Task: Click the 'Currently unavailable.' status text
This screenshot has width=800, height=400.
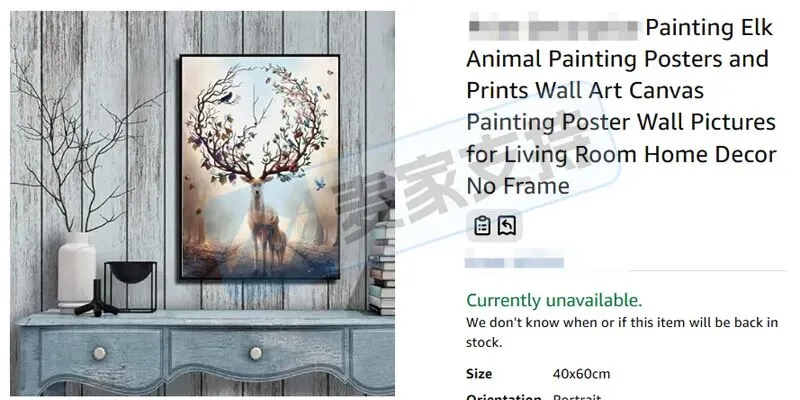Action: pyautogui.click(x=554, y=301)
